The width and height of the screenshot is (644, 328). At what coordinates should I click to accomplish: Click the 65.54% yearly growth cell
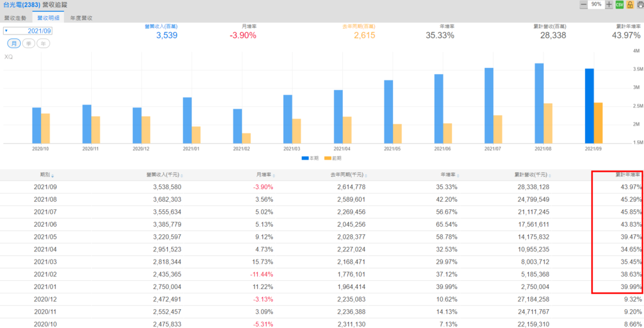tap(447, 224)
